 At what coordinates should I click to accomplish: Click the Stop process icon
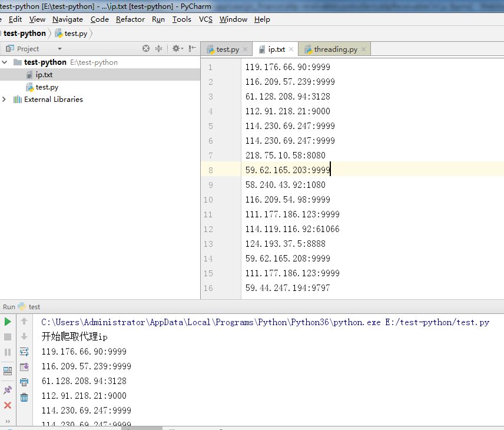click(8, 337)
